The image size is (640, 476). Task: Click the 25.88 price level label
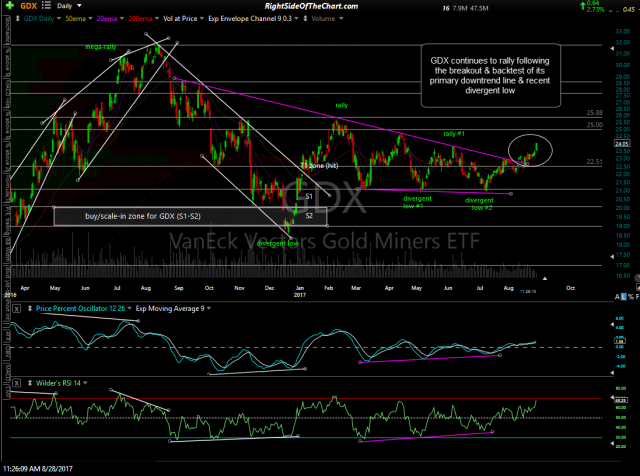[594, 113]
